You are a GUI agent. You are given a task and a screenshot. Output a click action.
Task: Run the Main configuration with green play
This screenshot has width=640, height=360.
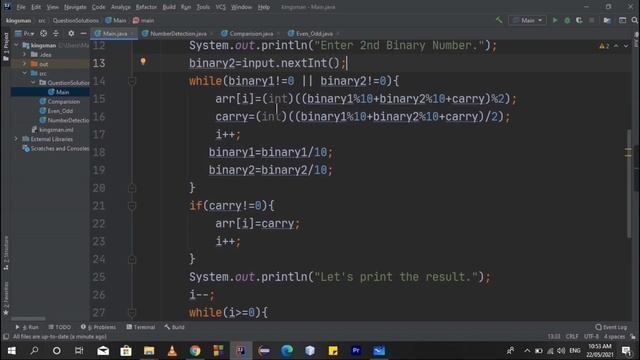click(x=555, y=20)
